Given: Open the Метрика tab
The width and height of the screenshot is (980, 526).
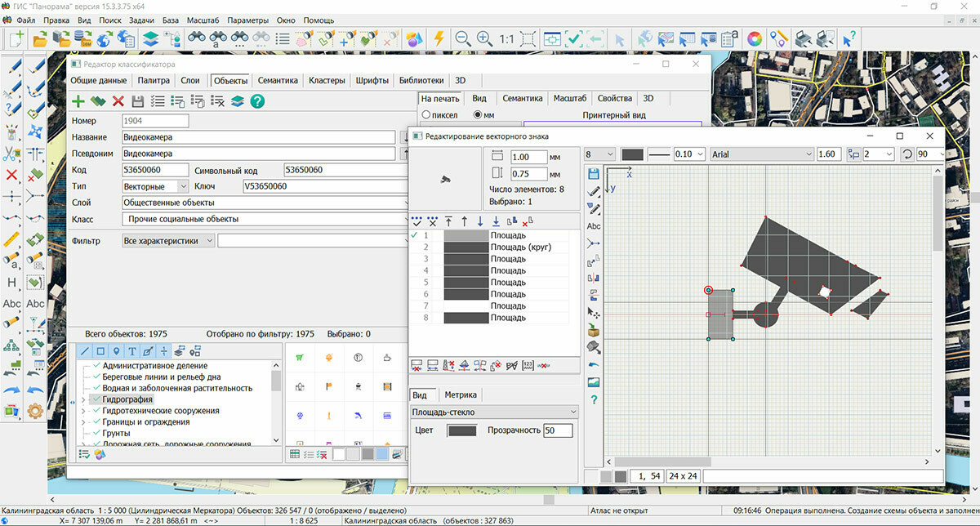Looking at the screenshot, I should pyautogui.click(x=460, y=394).
